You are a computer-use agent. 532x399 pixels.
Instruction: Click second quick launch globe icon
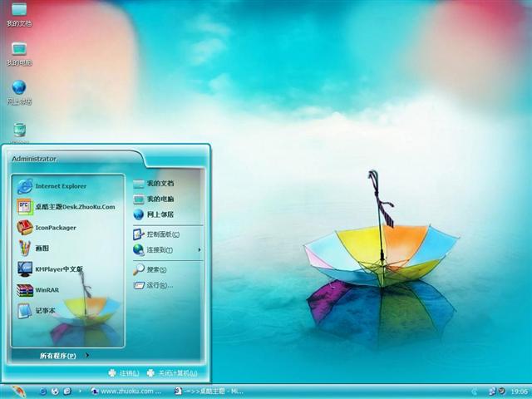(55, 392)
